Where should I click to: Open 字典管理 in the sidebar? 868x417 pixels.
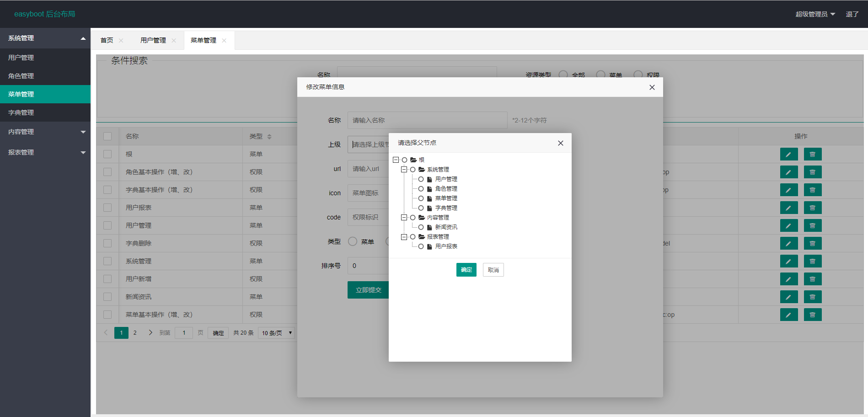pyautogui.click(x=45, y=112)
